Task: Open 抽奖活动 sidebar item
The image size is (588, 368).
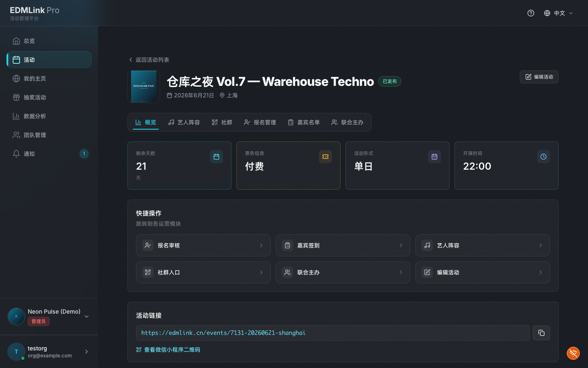Action: point(49,97)
